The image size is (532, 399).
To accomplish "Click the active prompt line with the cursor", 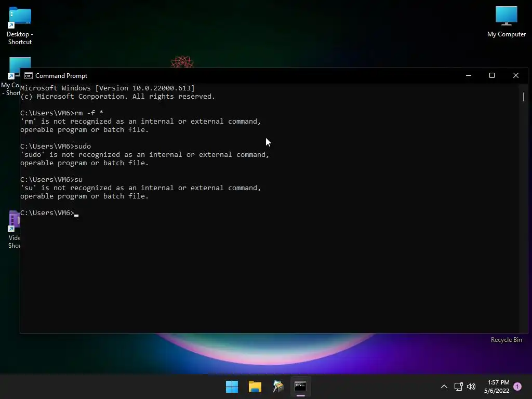I will pos(49,212).
